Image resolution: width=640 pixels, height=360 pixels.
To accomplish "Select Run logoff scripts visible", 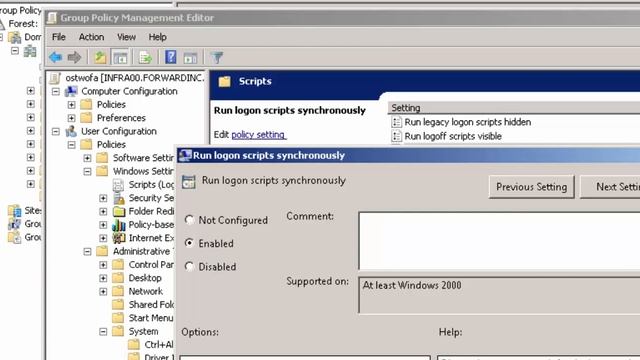I will tap(453, 136).
